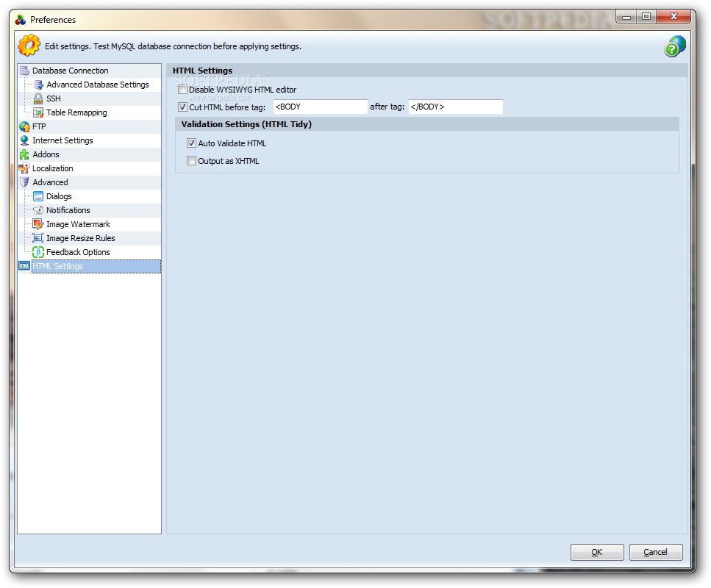
Task: Minimize the Preferences window
Action: point(626,17)
